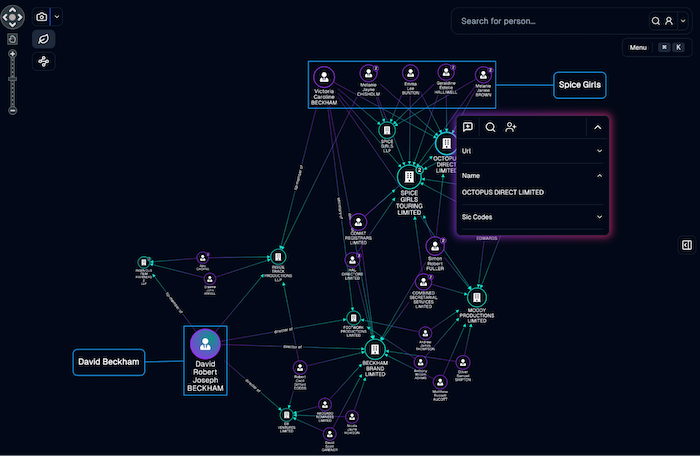Select the COMBINED SECRETARIAL SERVICES LIMITED node
Image resolution: width=700 pixels, height=456 pixels.
423,282
